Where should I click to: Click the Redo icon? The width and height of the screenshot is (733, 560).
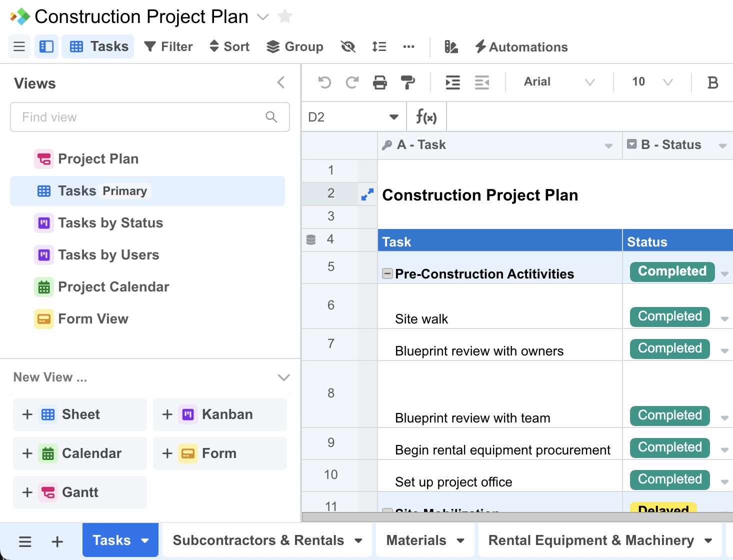click(352, 82)
